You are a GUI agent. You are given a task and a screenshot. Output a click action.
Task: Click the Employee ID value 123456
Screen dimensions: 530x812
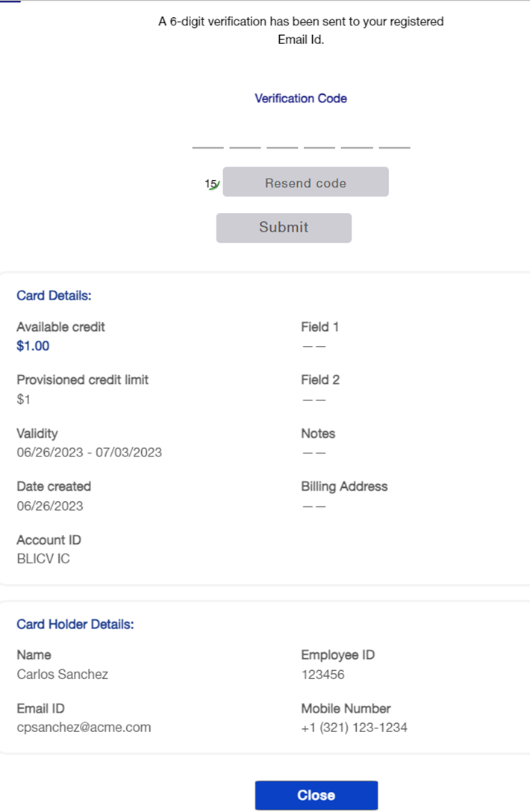pos(322,675)
